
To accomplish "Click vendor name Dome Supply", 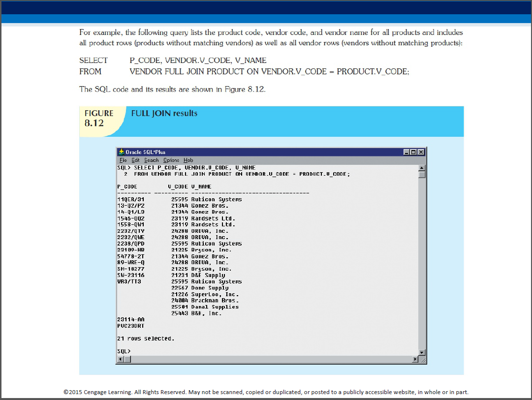I will point(210,288).
